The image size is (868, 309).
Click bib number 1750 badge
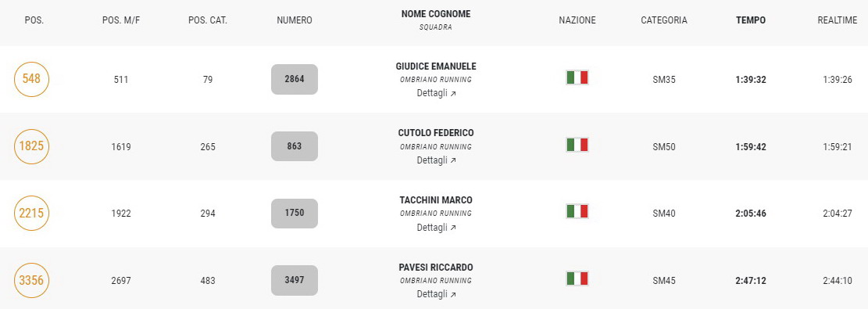tap(295, 214)
